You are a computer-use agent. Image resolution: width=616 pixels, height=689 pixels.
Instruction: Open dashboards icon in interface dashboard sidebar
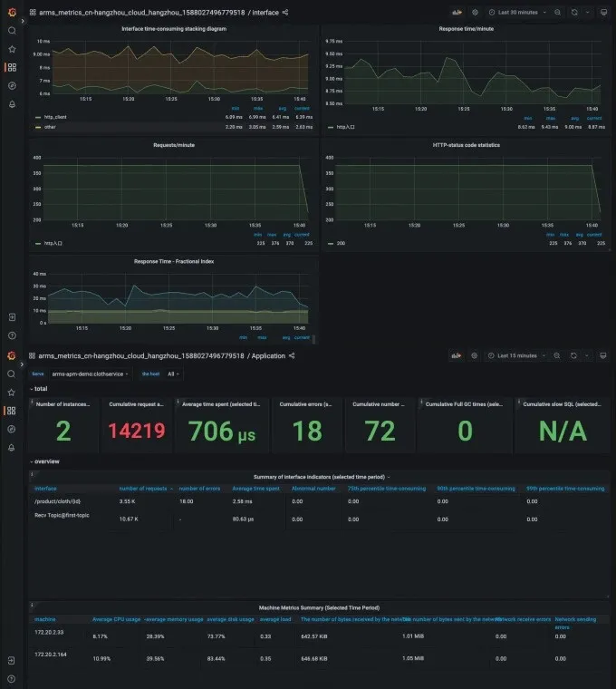point(12,67)
